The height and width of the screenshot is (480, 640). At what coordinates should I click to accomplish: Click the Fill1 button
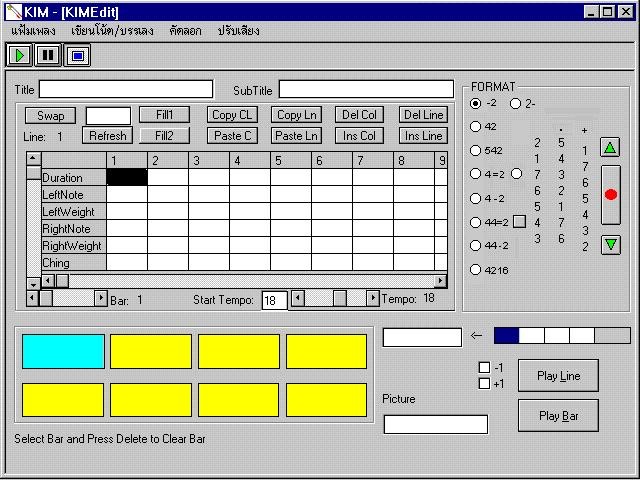164,115
